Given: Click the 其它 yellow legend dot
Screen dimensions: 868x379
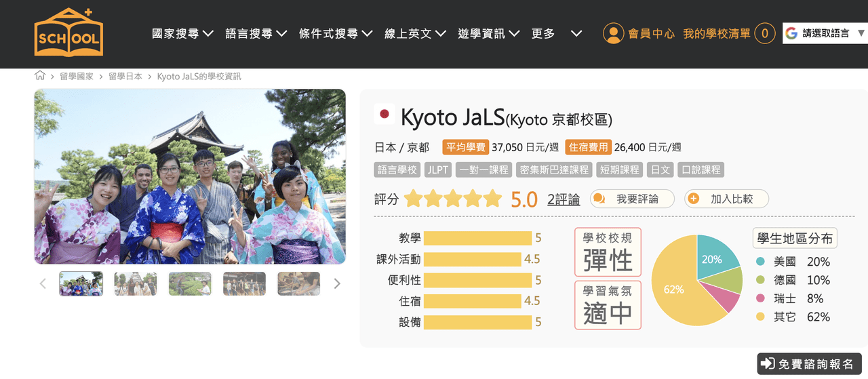Looking at the screenshot, I should click(x=760, y=317).
